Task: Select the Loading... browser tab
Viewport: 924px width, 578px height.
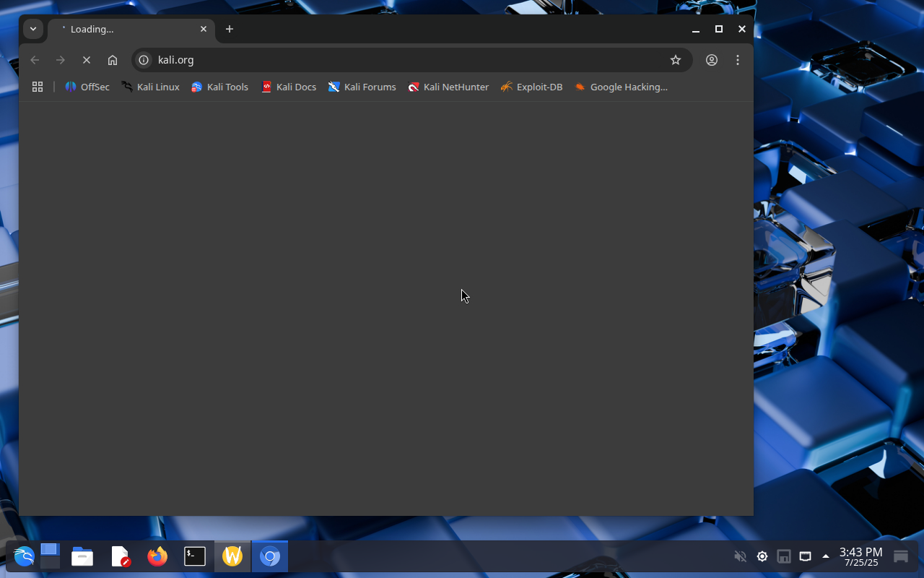Action: click(131, 30)
